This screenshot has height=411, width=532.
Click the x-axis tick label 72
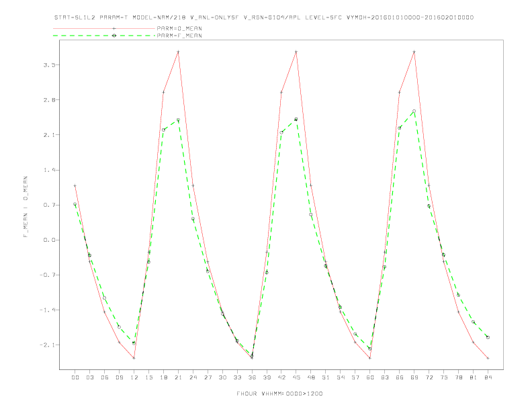pyautogui.click(x=429, y=377)
